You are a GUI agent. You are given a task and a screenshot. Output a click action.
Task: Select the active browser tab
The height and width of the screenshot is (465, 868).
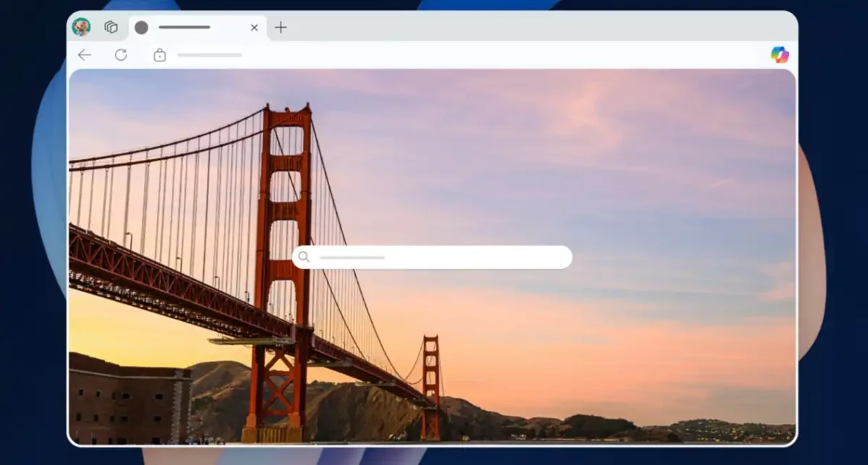point(195,27)
